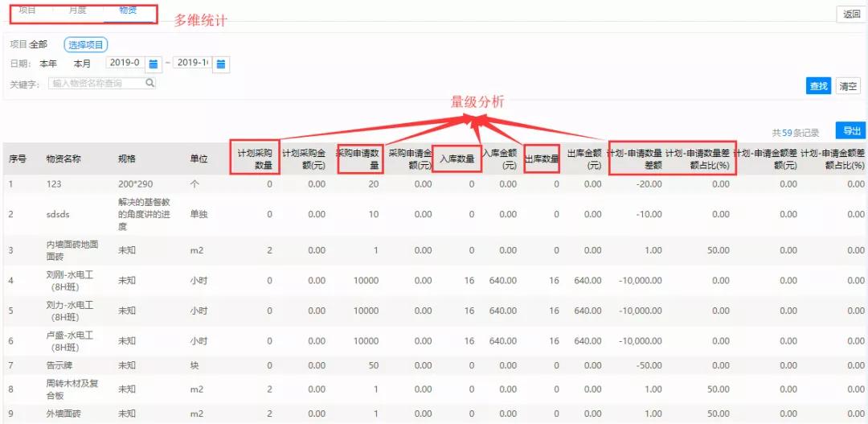Click the 单位 column header
Image resolution: width=868 pixels, height=424 pixels.
(199, 159)
